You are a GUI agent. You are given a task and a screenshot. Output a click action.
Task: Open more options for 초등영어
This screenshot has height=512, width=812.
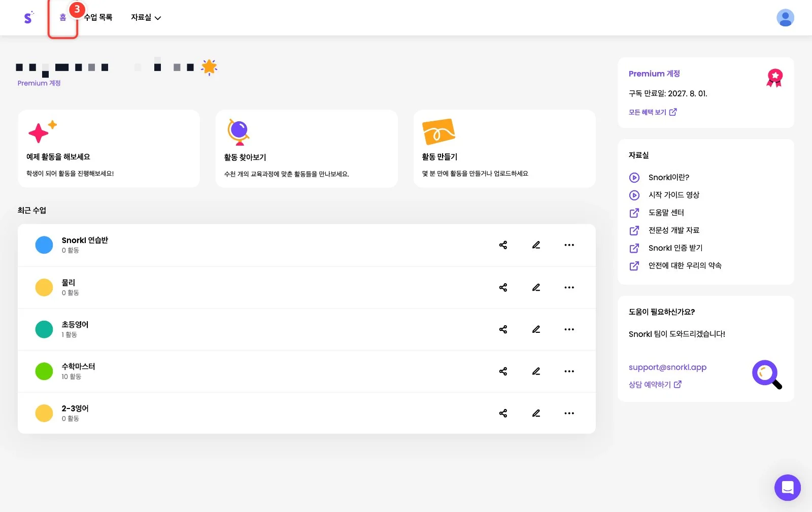coord(569,329)
